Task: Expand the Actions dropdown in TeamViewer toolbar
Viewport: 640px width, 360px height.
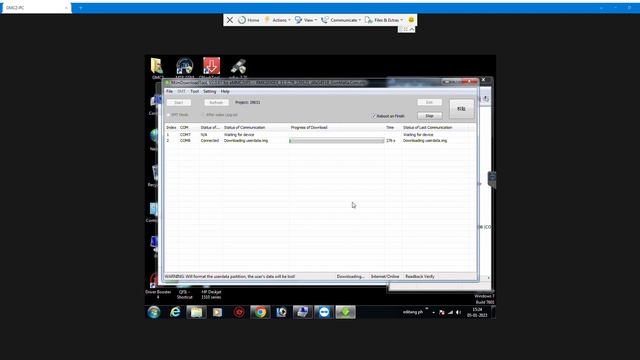Action: [278, 20]
